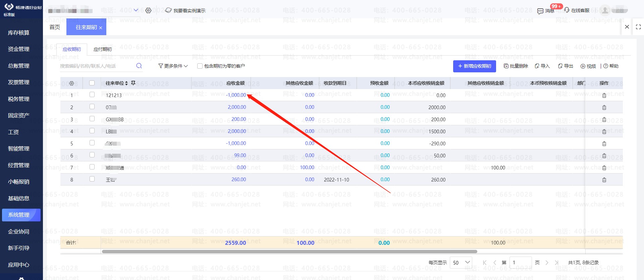Switch to the 应付期初 tab
The image size is (644, 280).
[x=102, y=50]
